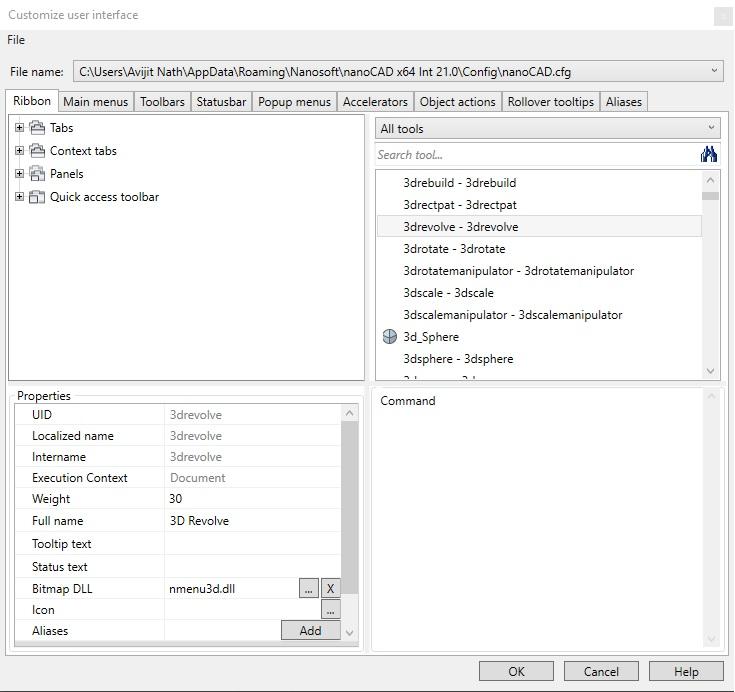Click the Tabs folder icon
735x692 pixels.
click(x=38, y=128)
